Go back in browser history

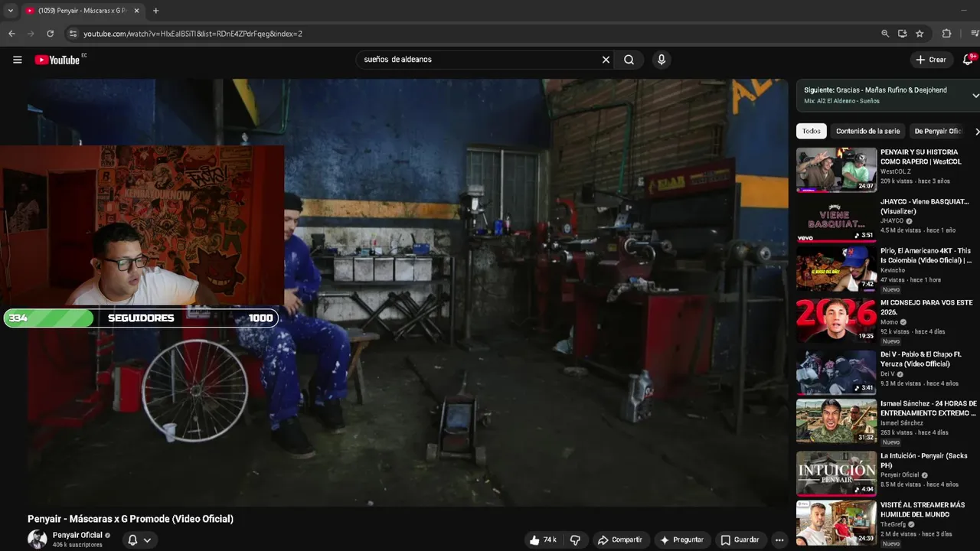[11, 34]
